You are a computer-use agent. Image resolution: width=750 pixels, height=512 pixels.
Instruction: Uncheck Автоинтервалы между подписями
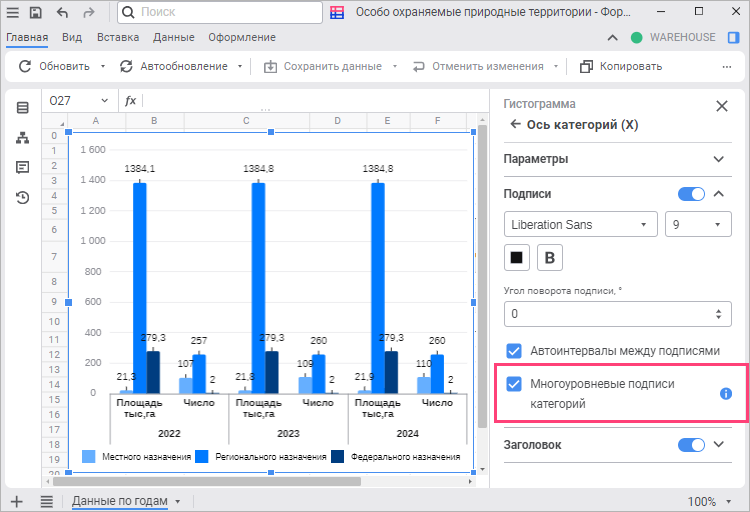(514, 351)
